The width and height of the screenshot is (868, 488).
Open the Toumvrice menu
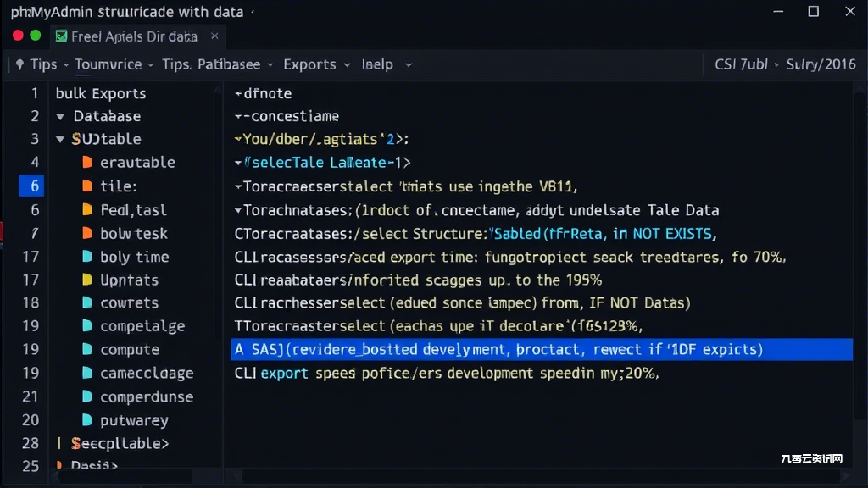[x=114, y=64]
